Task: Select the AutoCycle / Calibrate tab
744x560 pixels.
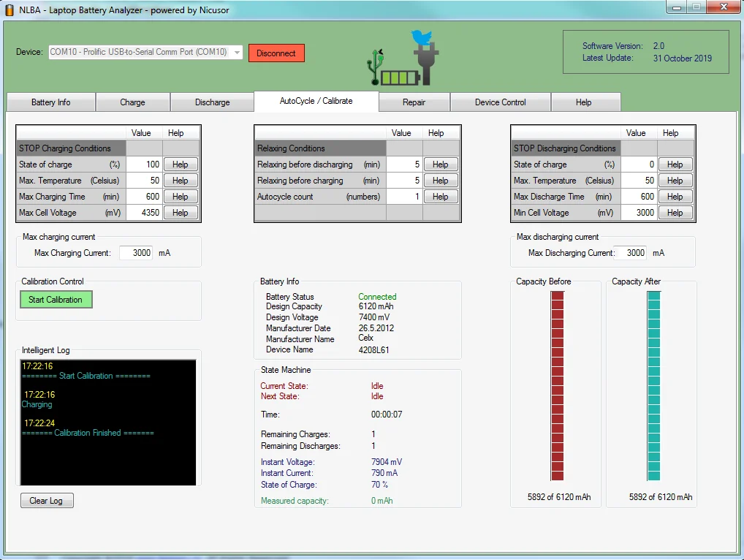Action: pos(316,101)
